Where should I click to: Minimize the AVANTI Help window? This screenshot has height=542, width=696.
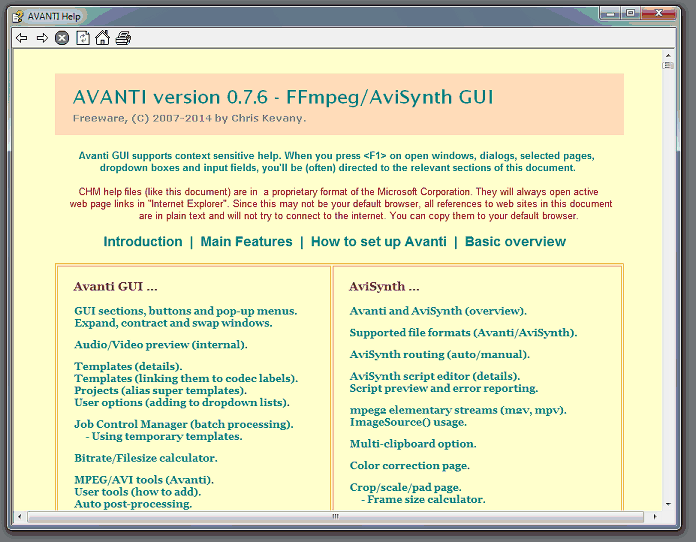(x=611, y=14)
